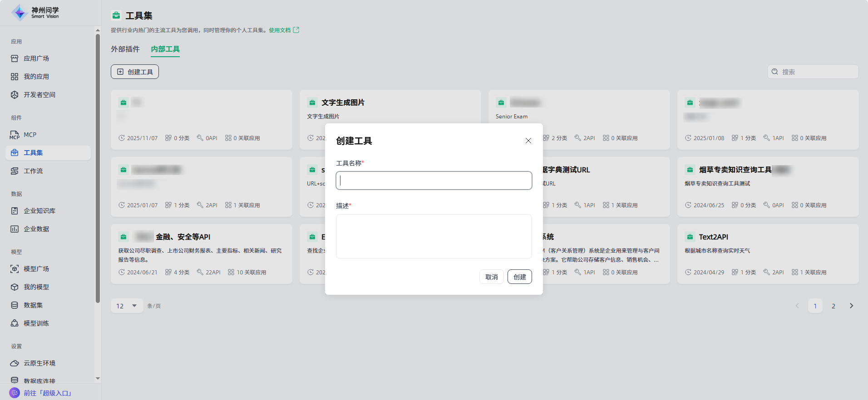Viewport: 868px width, 400px height.
Task: Open 企业知识库 document icon
Action: pos(15,211)
